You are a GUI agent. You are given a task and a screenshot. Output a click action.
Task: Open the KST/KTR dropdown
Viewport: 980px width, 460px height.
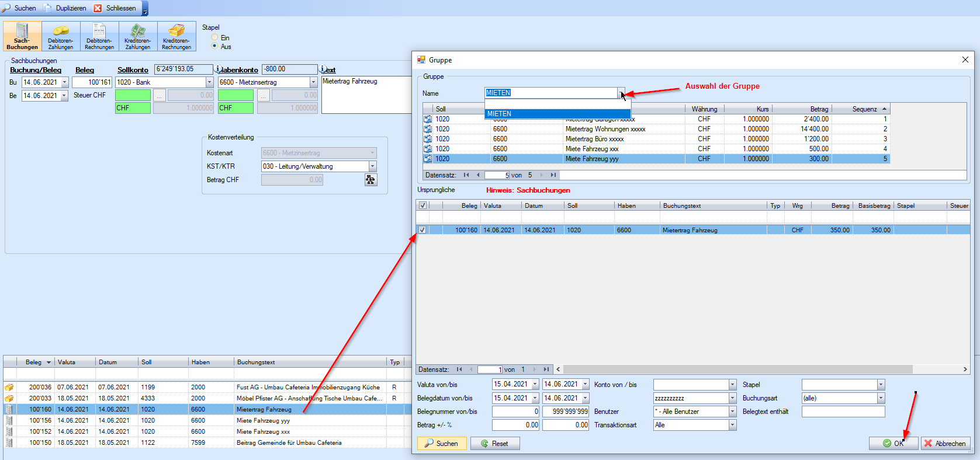tap(372, 166)
